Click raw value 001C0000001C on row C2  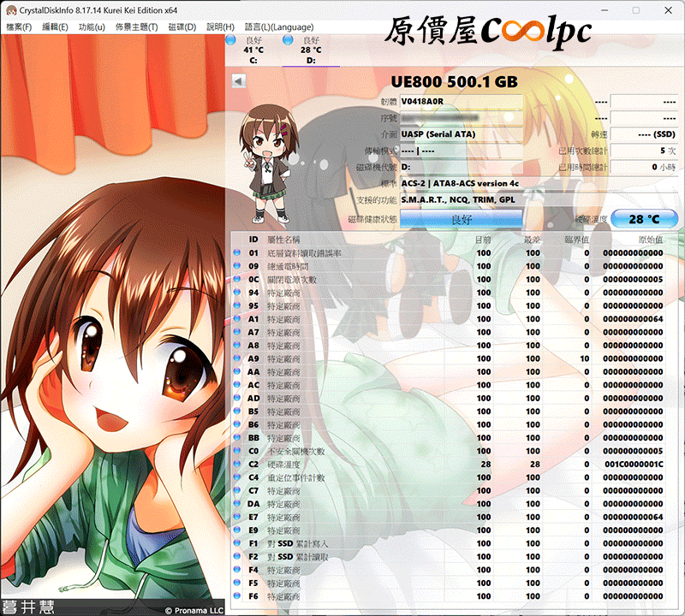[x=634, y=464]
